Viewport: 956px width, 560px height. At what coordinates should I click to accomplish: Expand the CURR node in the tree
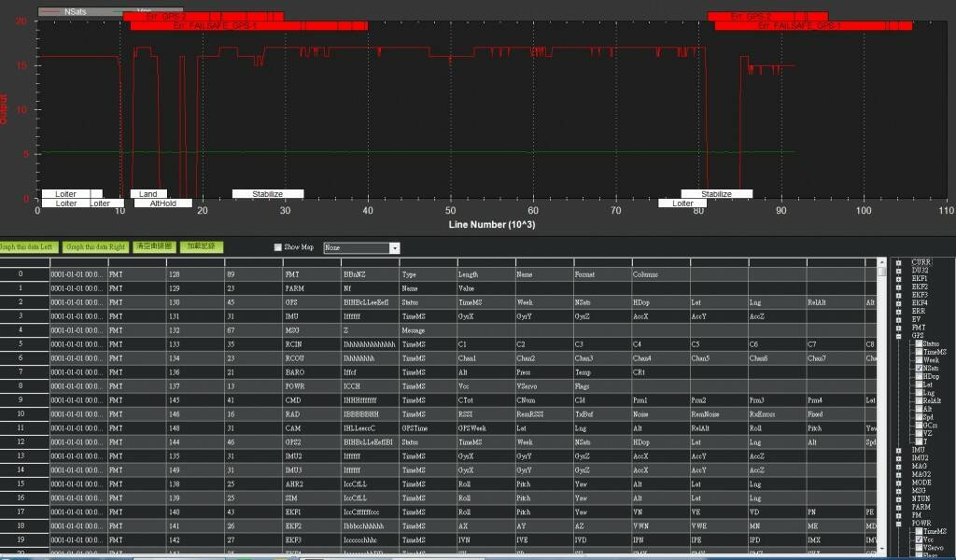pos(899,262)
